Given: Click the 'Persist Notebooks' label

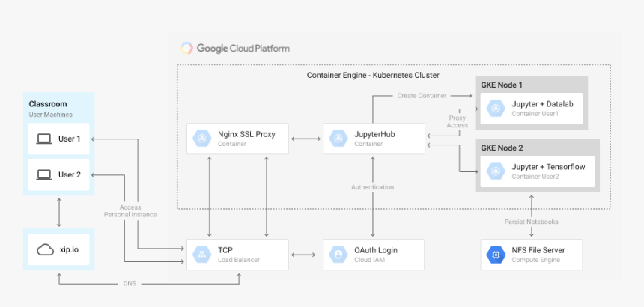Looking at the screenshot, I should (532, 222).
